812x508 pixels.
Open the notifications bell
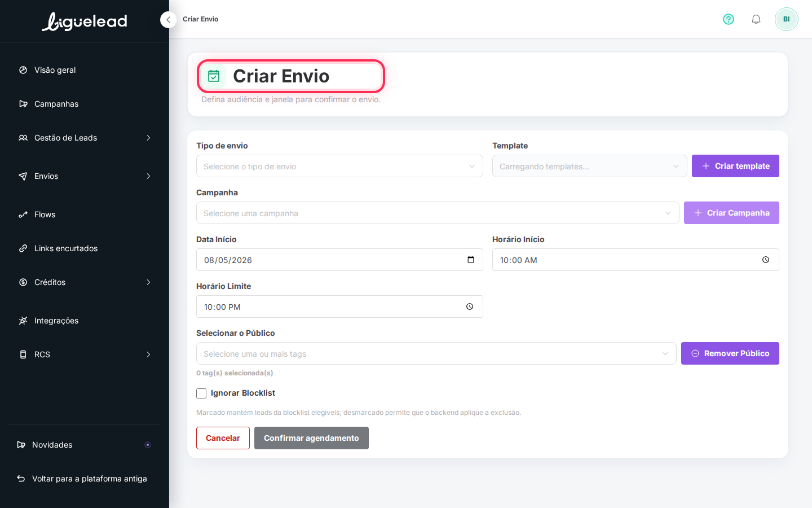[756, 19]
